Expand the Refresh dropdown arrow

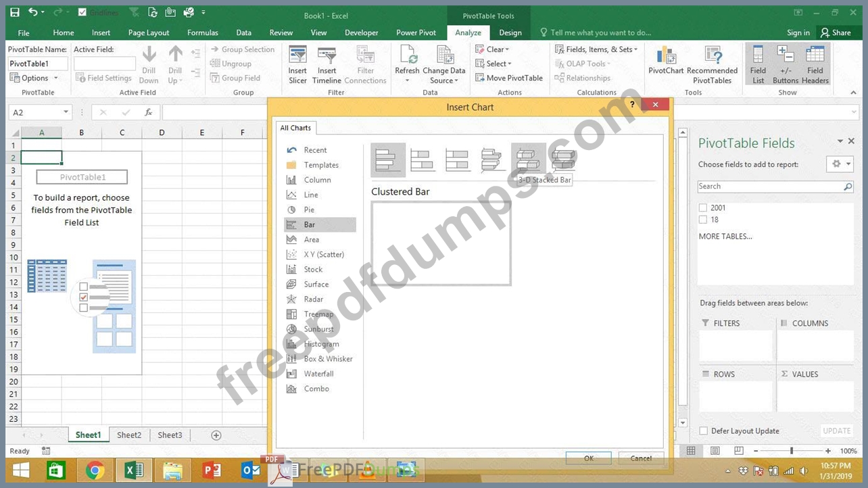pos(407,81)
